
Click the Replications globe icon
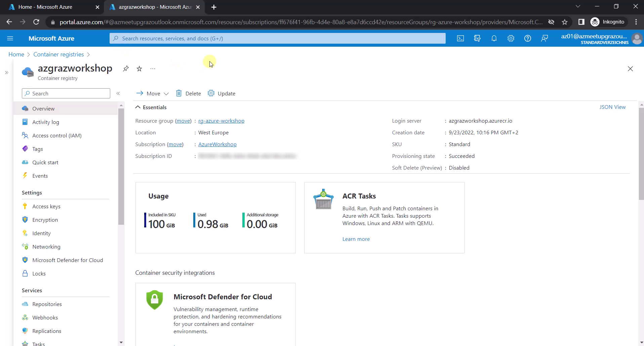point(25,331)
